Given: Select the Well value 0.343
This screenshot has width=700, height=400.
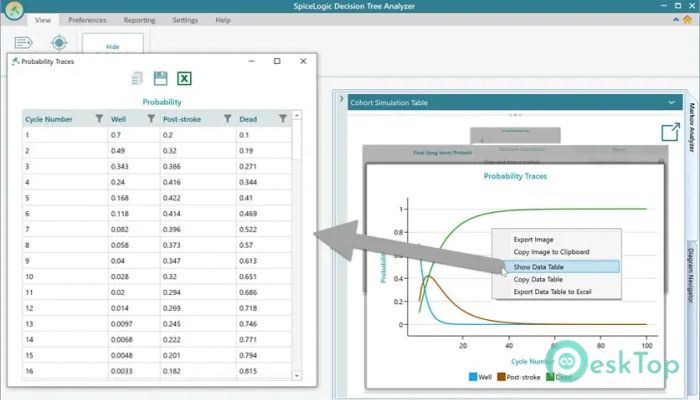Looking at the screenshot, I should [x=120, y=166].
